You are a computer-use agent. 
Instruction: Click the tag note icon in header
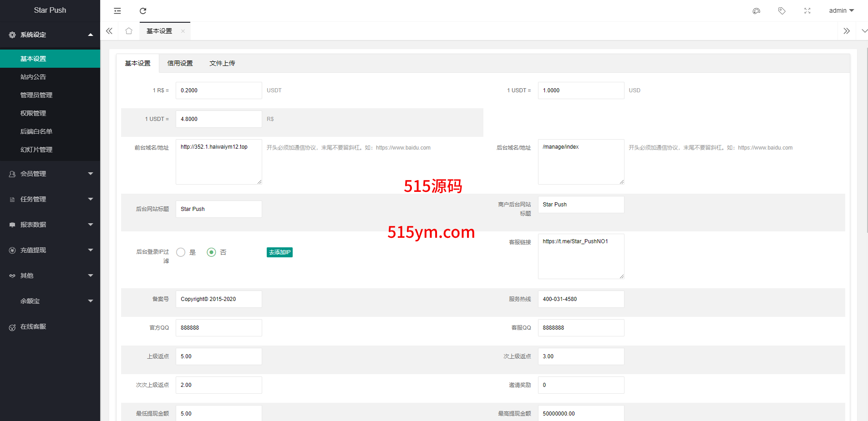[x=782, y=11]
